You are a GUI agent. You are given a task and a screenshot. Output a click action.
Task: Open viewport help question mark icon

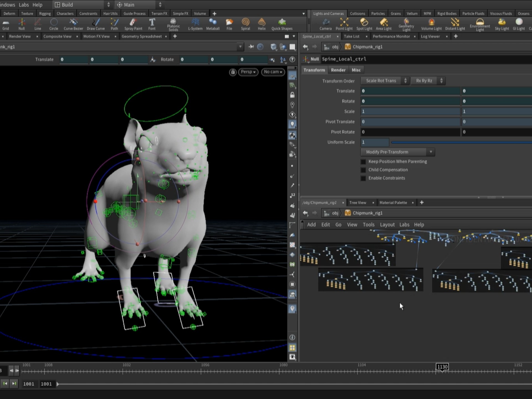click(x=292, y=59)
